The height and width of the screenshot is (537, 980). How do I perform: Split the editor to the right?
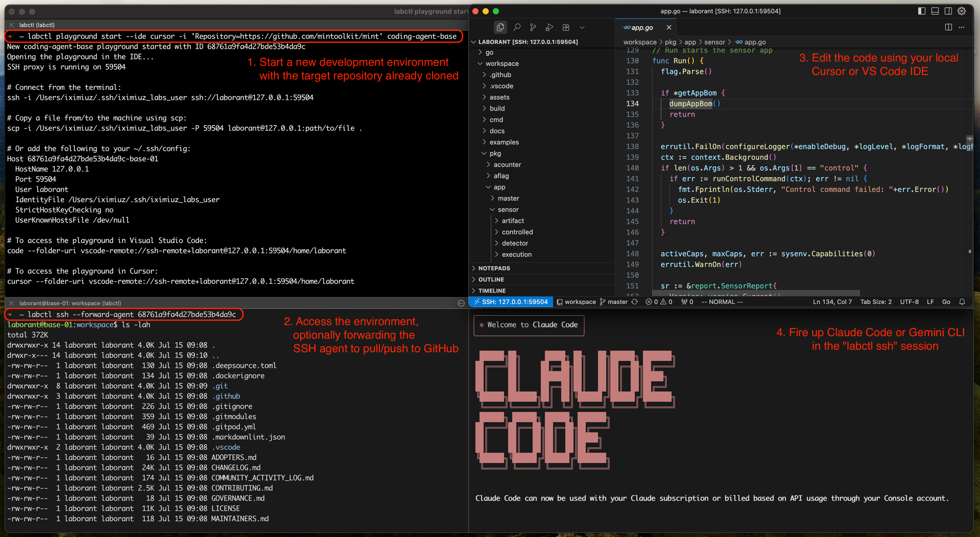pyautogui.click(x=949, y=27)
